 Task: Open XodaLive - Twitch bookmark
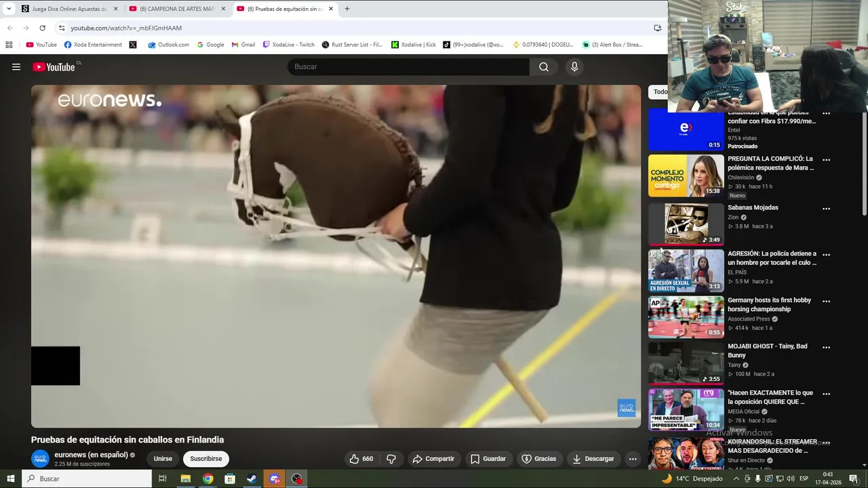point(288,45)
